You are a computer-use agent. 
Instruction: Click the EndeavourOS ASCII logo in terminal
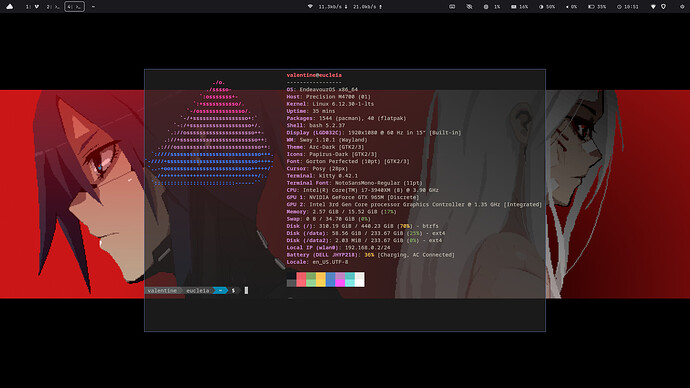pyautogui.click(x=210, y=132)
